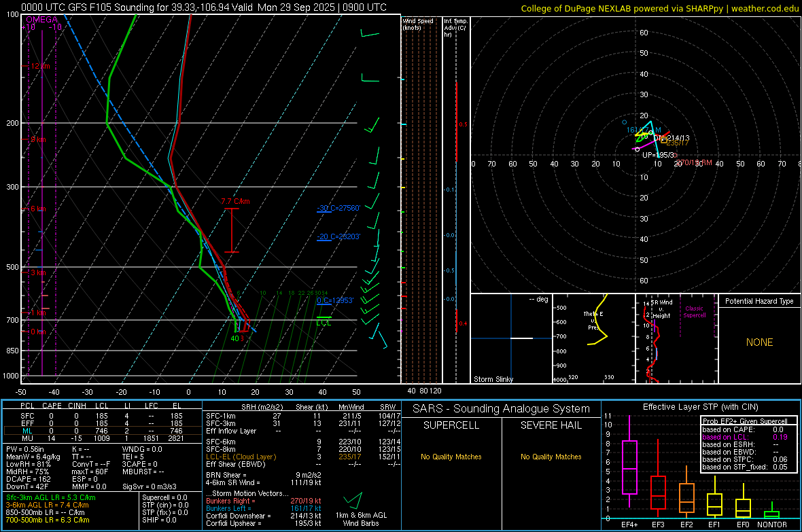Click the 6 km height marker

[38, 209]
